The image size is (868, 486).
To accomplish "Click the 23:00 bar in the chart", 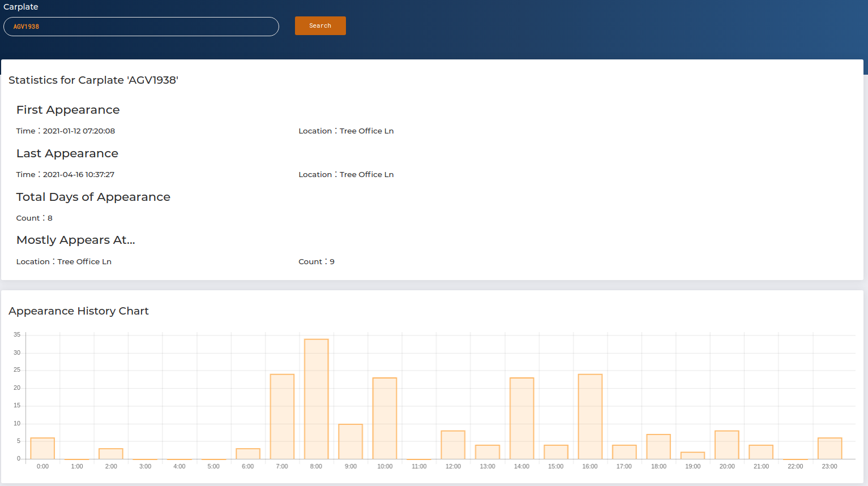I will tap(830, 448).
